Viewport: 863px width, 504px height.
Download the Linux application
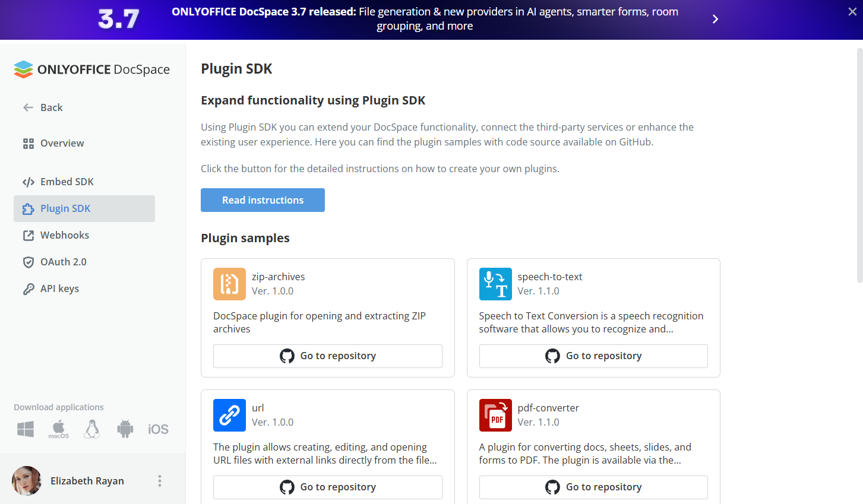(x=92, y=429)
